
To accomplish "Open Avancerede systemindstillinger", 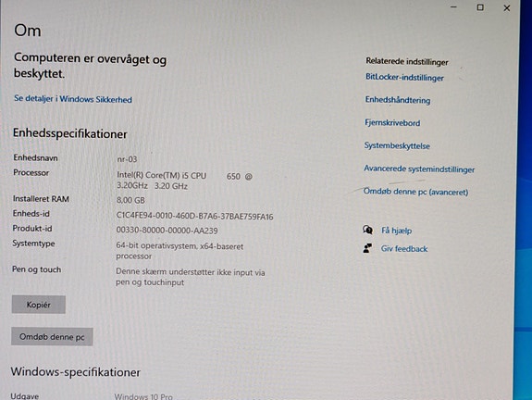I will 419,169.
